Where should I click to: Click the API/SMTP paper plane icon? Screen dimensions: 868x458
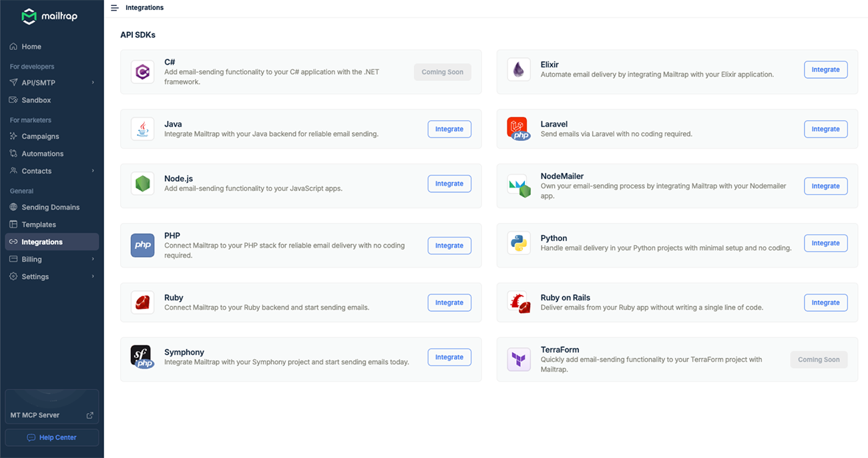pos(13,83)
